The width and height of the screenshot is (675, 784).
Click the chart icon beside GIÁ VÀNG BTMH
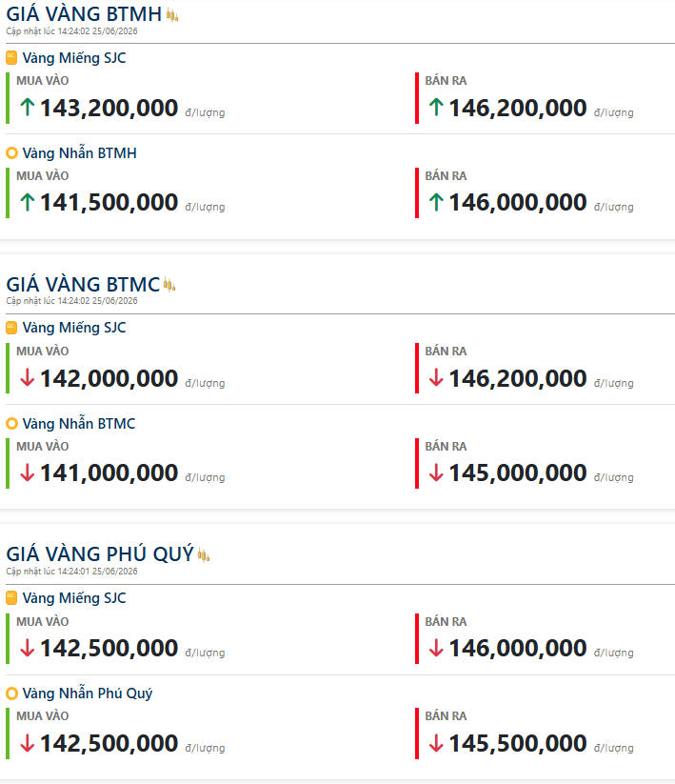tap(172, 15)
